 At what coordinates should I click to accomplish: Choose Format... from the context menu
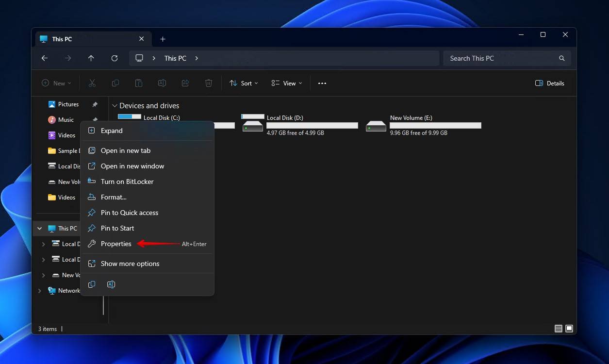(x=148, y=197)
